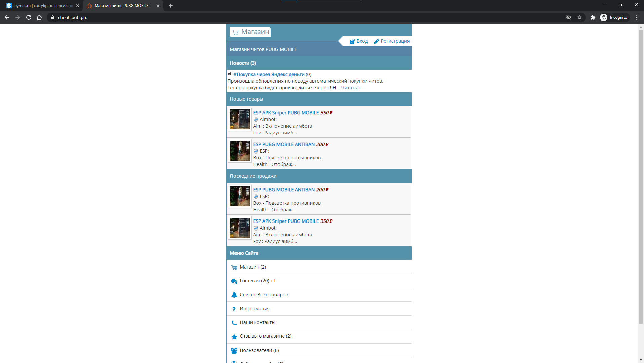Click the Incognito profile indicator
The width and height of the screenshot is (644, 363).
coord(614,17)
